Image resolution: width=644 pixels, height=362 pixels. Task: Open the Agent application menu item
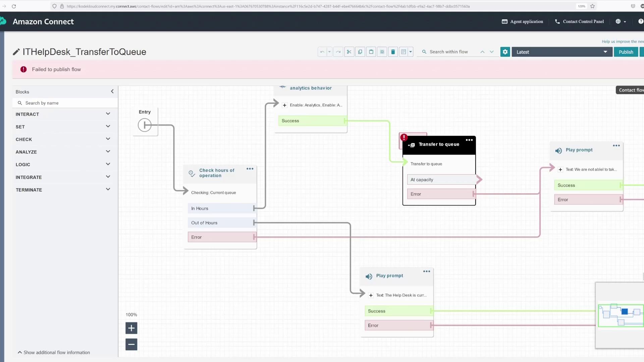(522, 21)
